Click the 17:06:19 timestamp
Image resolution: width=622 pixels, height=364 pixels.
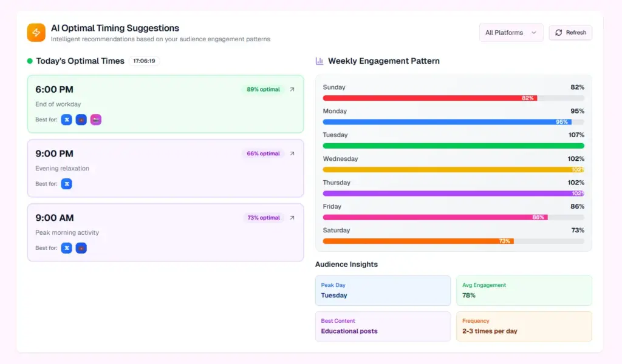tap(145, 61)
